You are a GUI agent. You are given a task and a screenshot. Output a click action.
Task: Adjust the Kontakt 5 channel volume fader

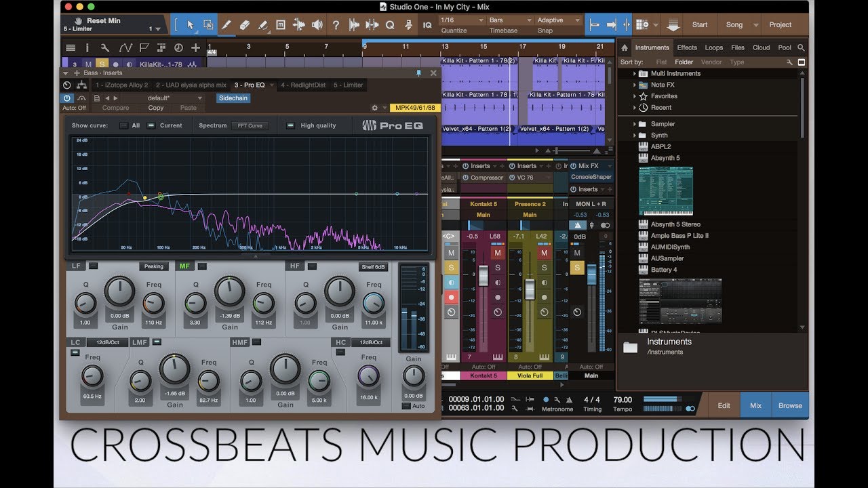click(484, 276)
